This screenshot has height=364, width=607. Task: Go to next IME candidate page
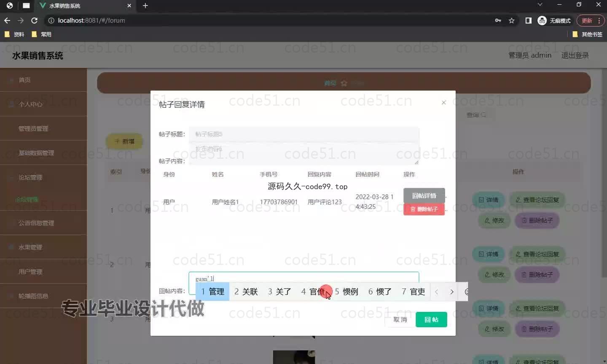tap(452, 292)
